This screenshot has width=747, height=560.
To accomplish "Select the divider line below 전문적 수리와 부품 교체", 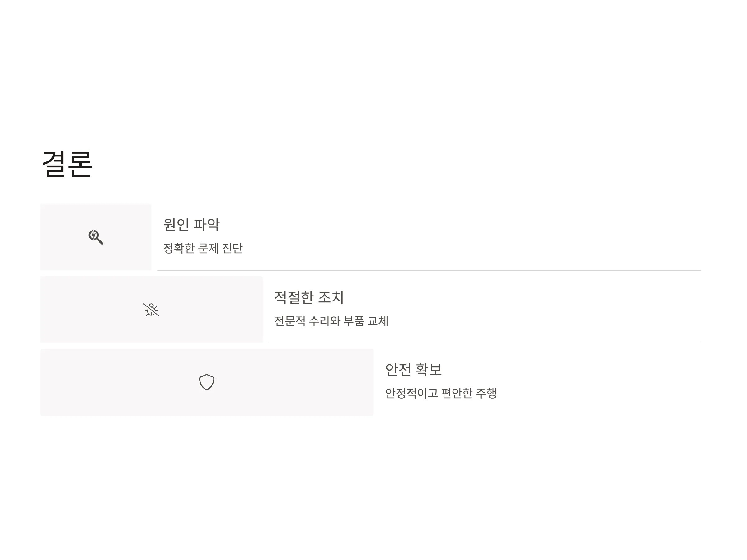I will tap(485, 343).
